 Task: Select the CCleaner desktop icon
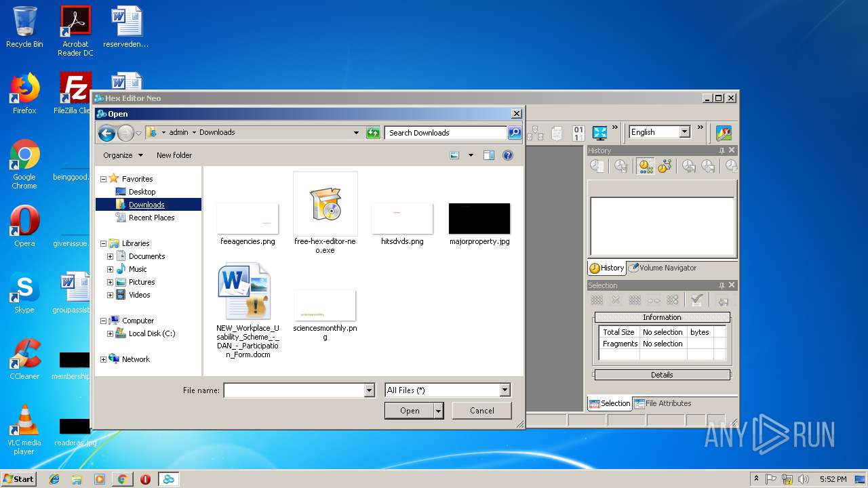pos(24,360)
